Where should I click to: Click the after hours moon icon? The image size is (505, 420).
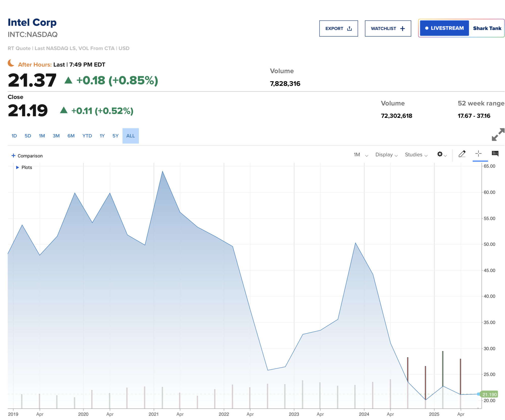click(x=11, y=63)
